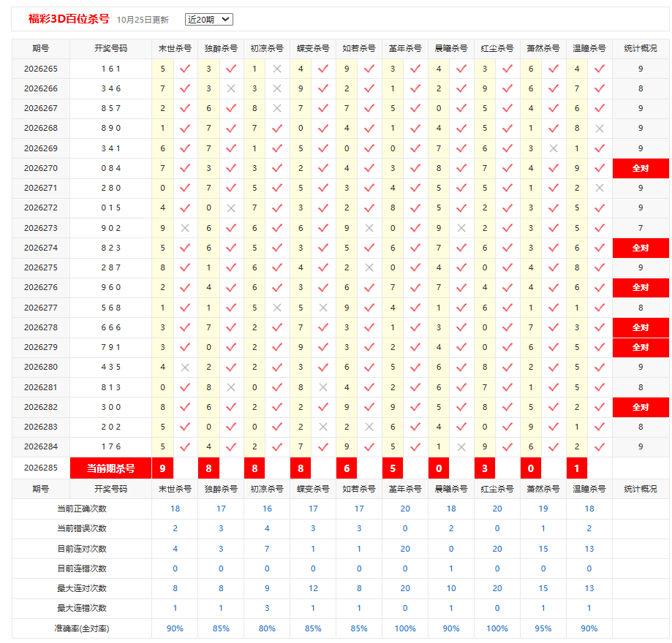Image resolution: width=672 pixels, height=643 pixels.
Task: Click period number 2026265
Action: (41, 69)
